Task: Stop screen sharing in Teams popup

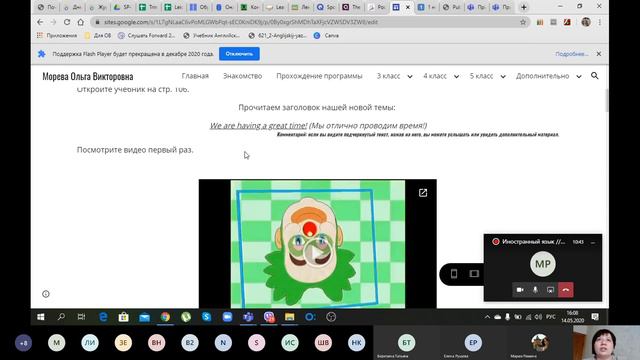Action: pos(550,290)
